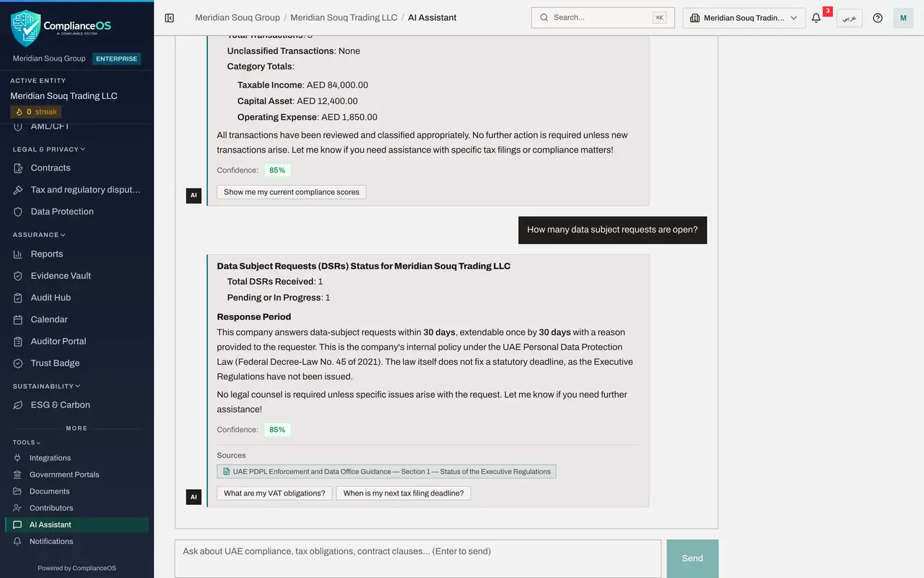Open the UAE PDPL Enforcement source link
The height and width of the screenshot is (578, 924).
tap(386, 472)
